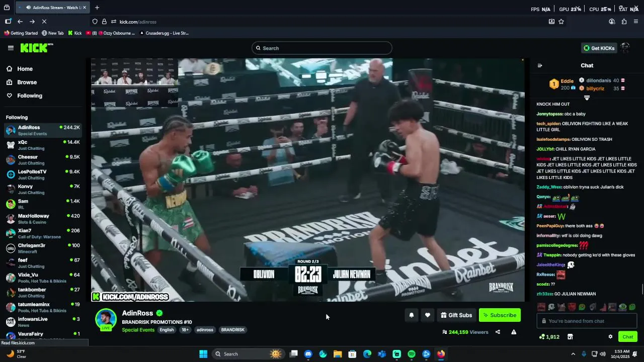Enable stream notifications with the bell icon

412,315
